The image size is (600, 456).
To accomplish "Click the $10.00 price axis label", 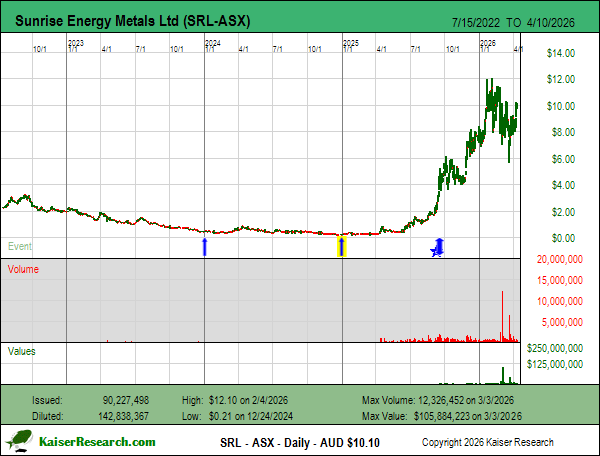I will [x=561, y=106].
